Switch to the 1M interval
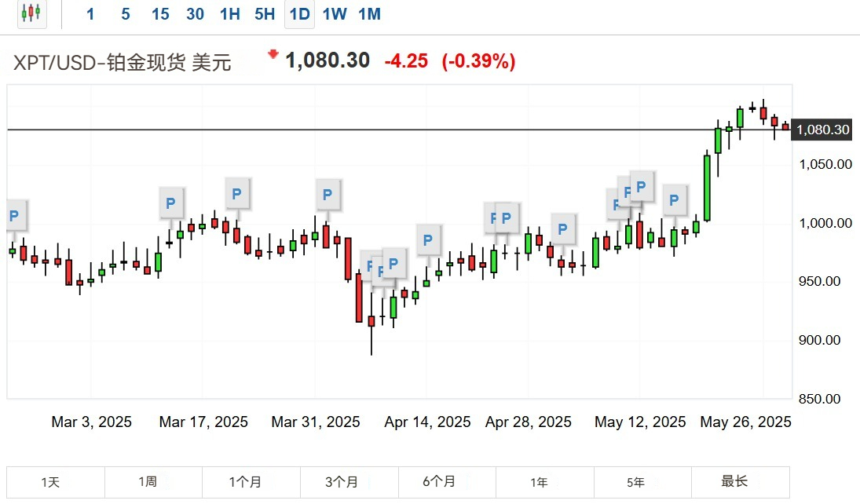This screenshot has height=504, width=860. point(370,14)
